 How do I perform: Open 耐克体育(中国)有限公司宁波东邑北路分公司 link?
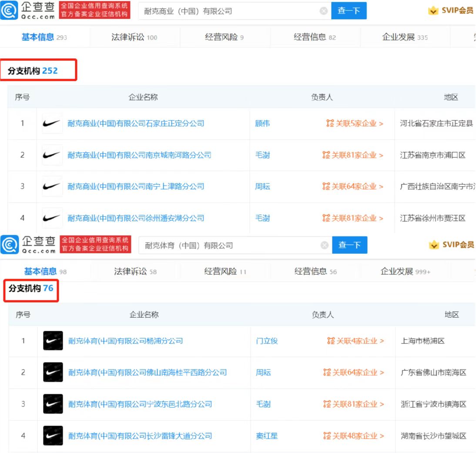pos(140,404)
